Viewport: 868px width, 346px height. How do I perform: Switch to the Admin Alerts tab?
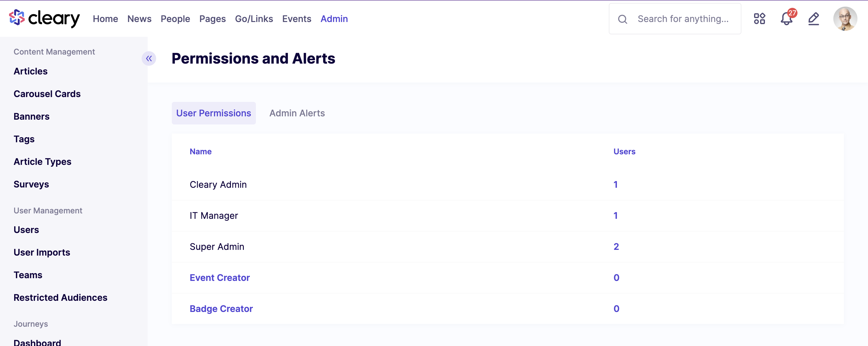297,113
